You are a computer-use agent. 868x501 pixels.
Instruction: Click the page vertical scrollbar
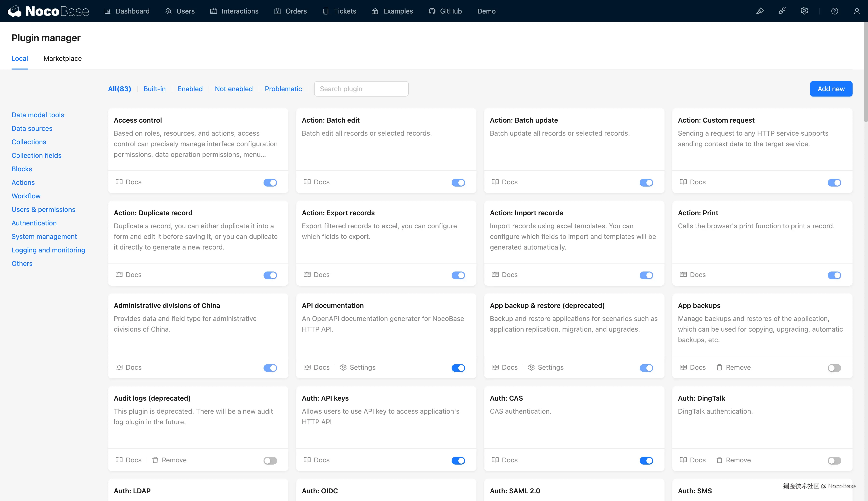[866, 72]
